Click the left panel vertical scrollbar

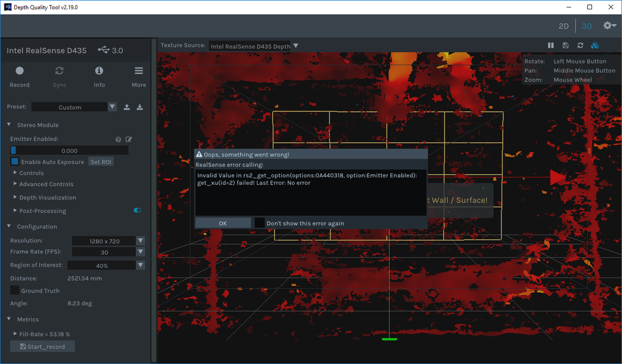click(x=154, y=200)
